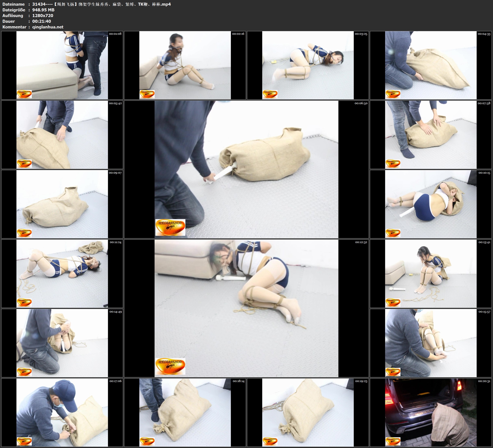
Task: Click the qinglanhua.net comment text
Action: [48, 27]
